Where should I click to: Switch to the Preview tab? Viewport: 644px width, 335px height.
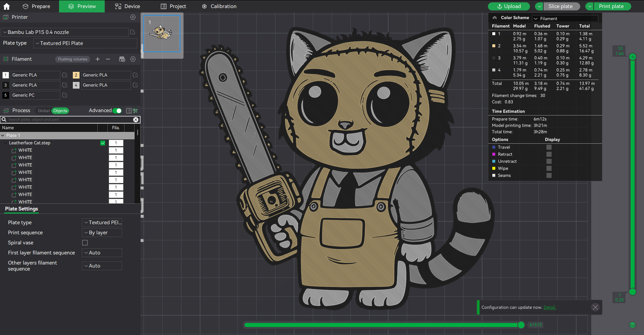pyautogui.click(x=82, y=6)
